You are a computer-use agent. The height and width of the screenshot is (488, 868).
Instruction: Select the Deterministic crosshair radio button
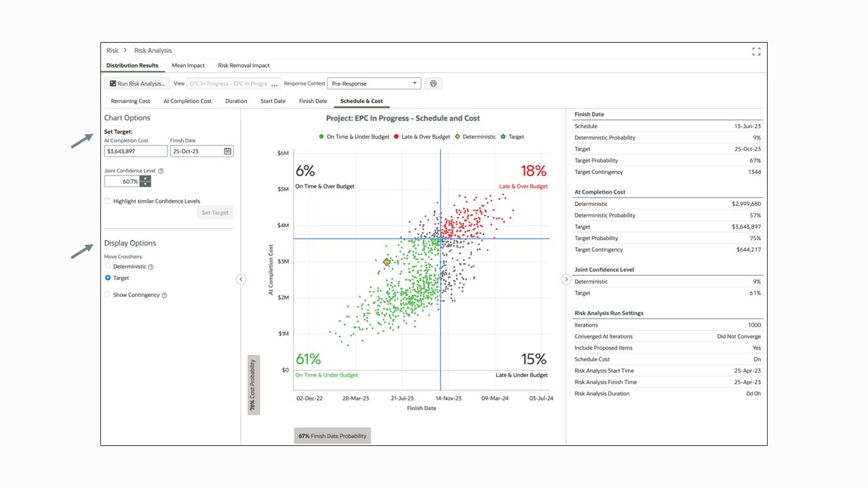[x=106, y=266]
